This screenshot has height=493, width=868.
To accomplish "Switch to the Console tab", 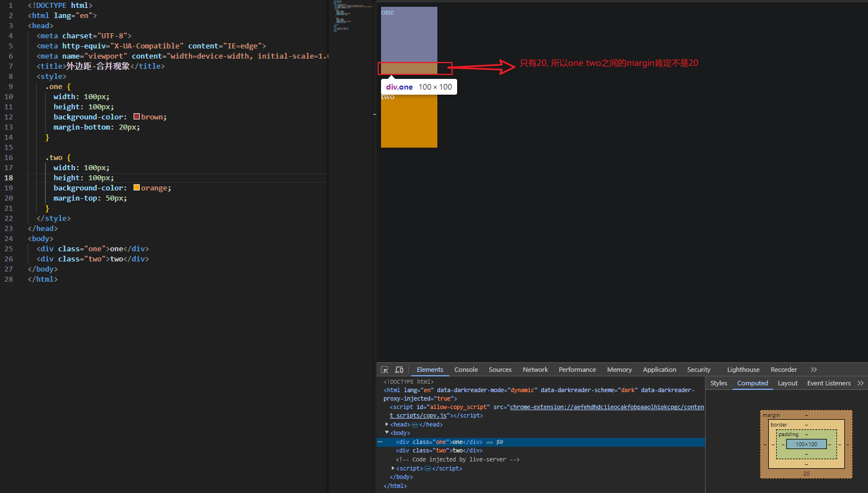I will [x=466, y=370].
